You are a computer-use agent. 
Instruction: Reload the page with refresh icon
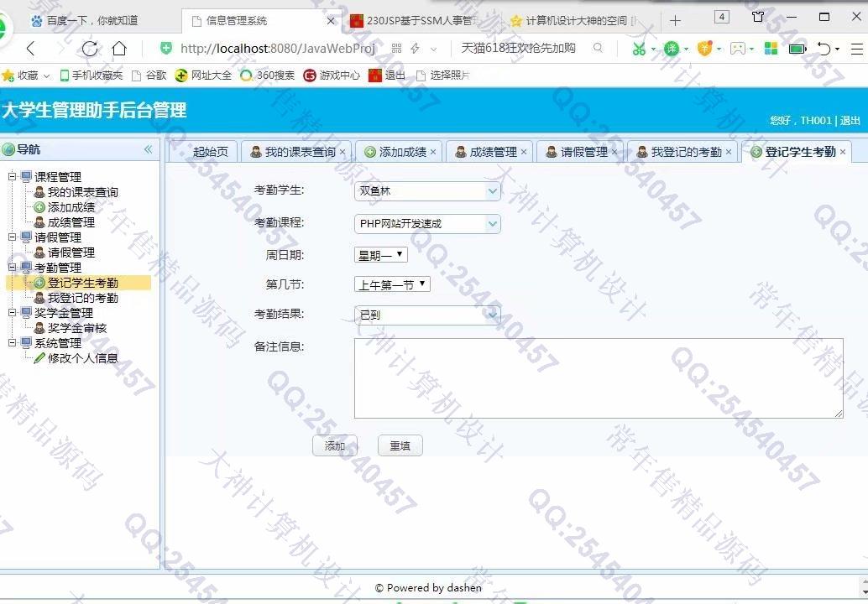click(90, 49)
